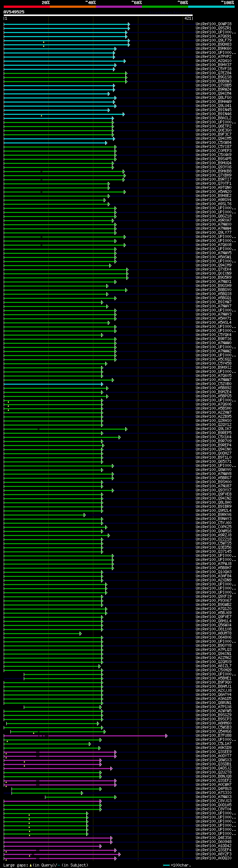Select the label UniRef100_B9IN46

tap(213, 114)
